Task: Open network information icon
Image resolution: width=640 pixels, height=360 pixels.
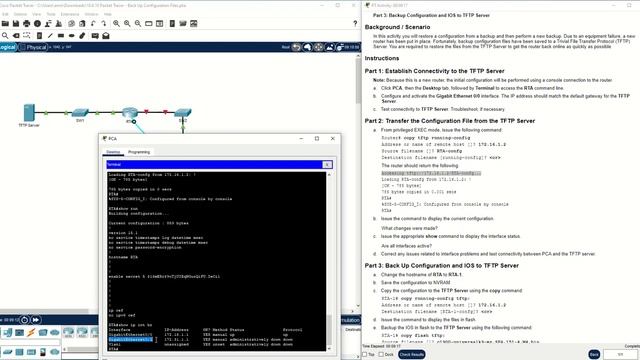Action: point(38,24)
